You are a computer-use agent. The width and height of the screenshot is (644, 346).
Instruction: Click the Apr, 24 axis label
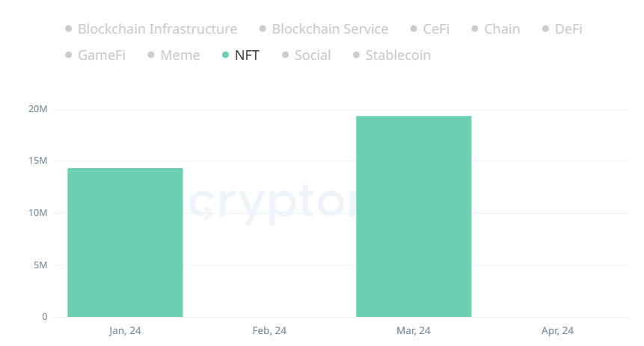[557, 330]
